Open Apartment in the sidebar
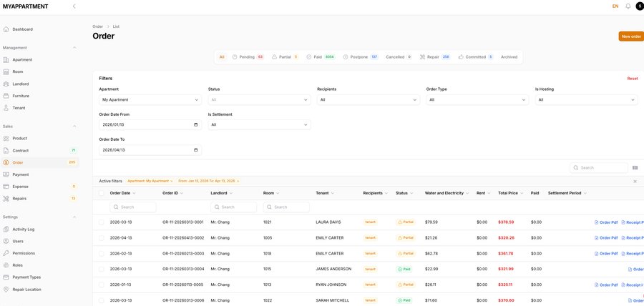 (x=22, y=59)
